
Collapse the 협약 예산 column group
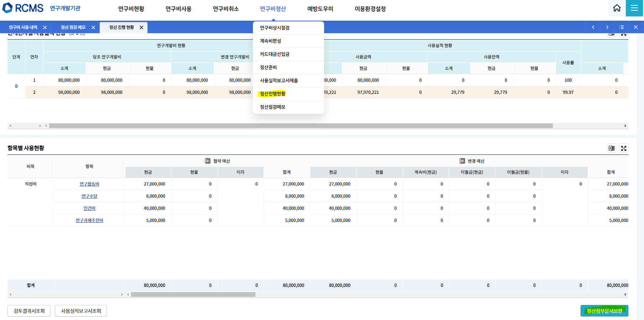(x=208, y=161)
